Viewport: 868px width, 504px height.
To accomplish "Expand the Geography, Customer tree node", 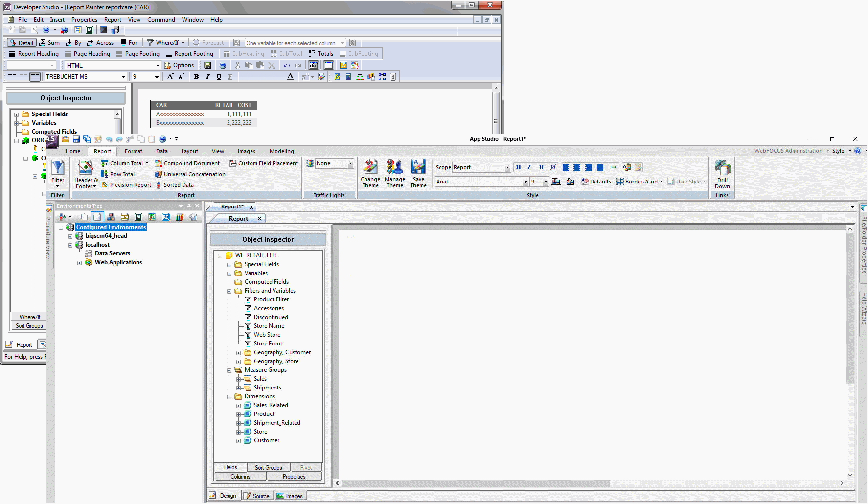I will pos(239,353).
